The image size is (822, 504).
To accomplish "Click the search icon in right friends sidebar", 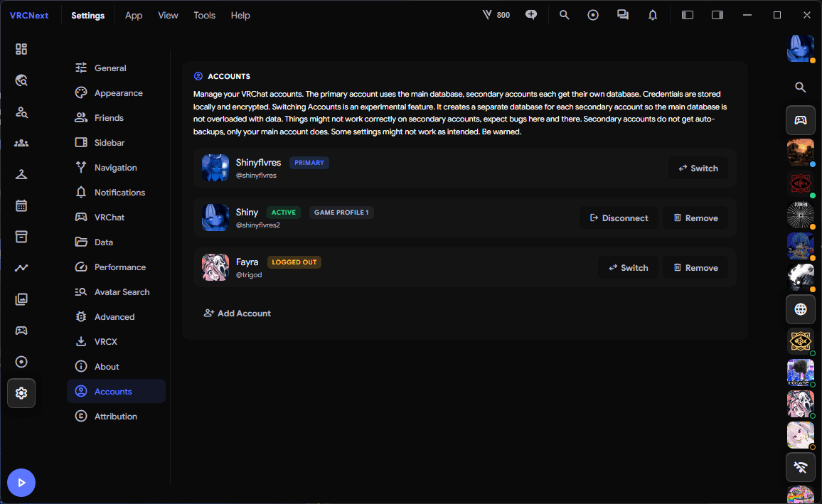I will (800, 87).
